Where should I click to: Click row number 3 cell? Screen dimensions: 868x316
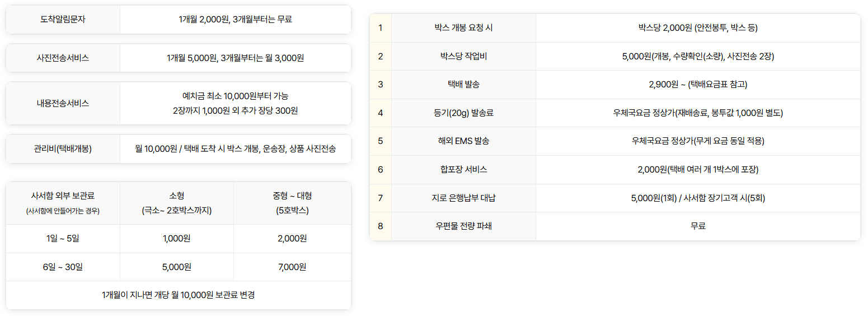pos(381,85)
